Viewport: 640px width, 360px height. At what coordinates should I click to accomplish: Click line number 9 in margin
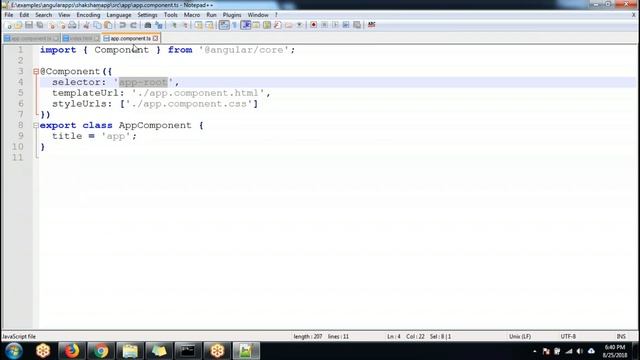[x=21, y=136]
